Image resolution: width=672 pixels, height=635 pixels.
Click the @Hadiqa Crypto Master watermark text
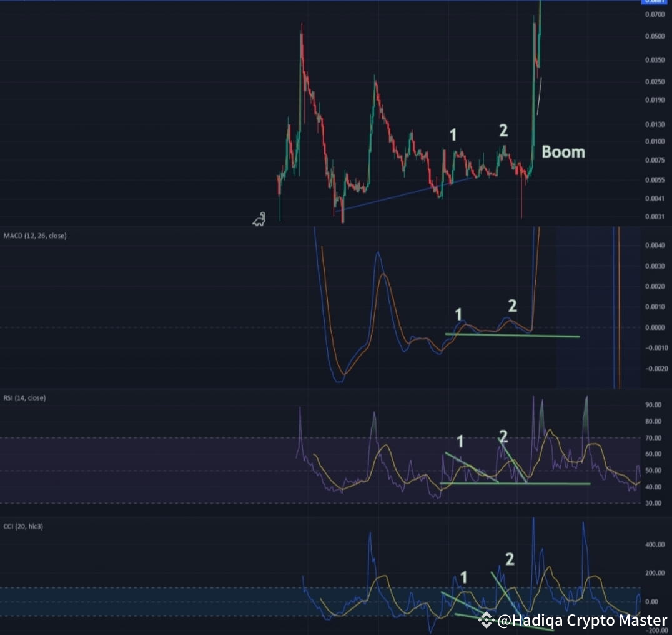[581, 621]
